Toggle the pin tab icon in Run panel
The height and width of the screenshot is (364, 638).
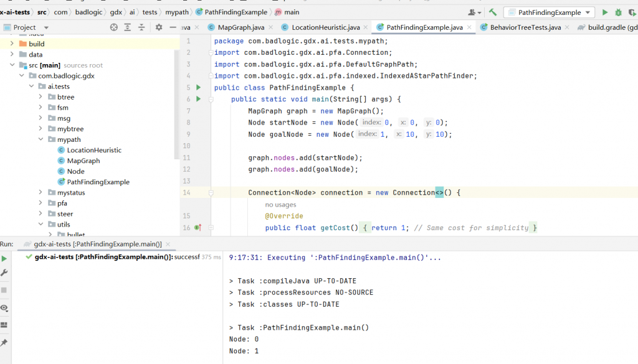(4, 343)
